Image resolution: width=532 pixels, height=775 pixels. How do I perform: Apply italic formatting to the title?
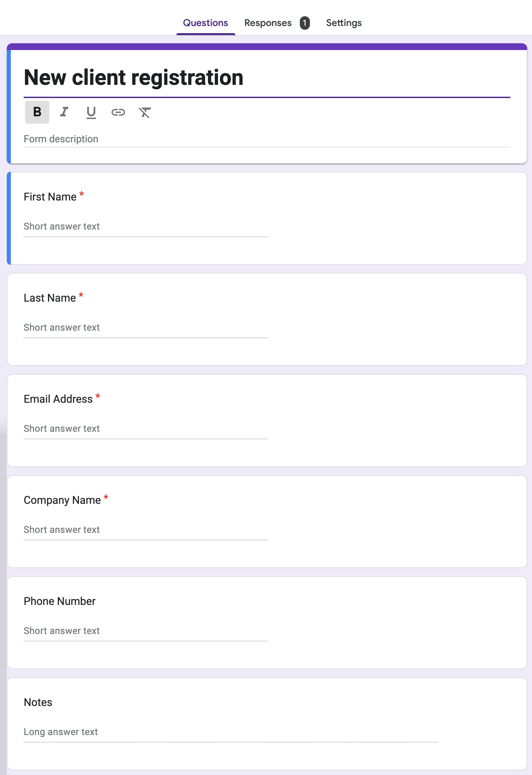tap(64, 112)
